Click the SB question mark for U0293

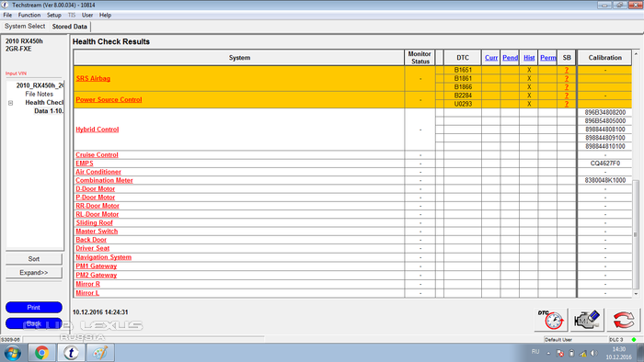(567, 104)
